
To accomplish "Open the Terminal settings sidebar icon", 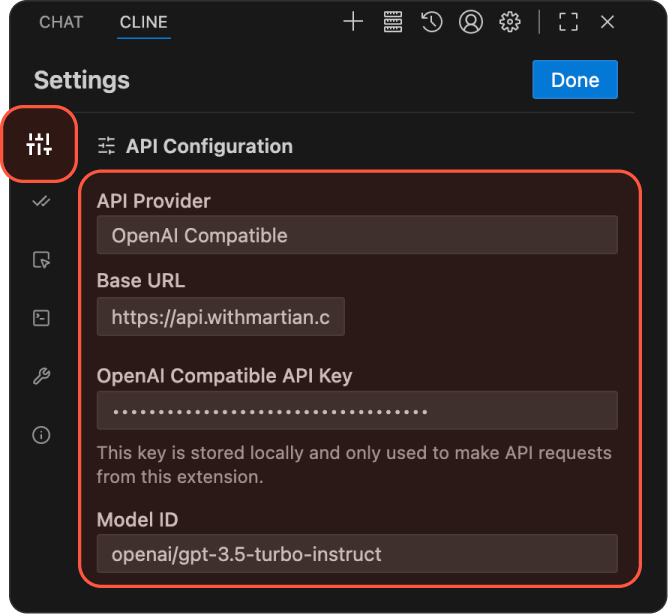I will pyautogui.click(x=40, y=318).
